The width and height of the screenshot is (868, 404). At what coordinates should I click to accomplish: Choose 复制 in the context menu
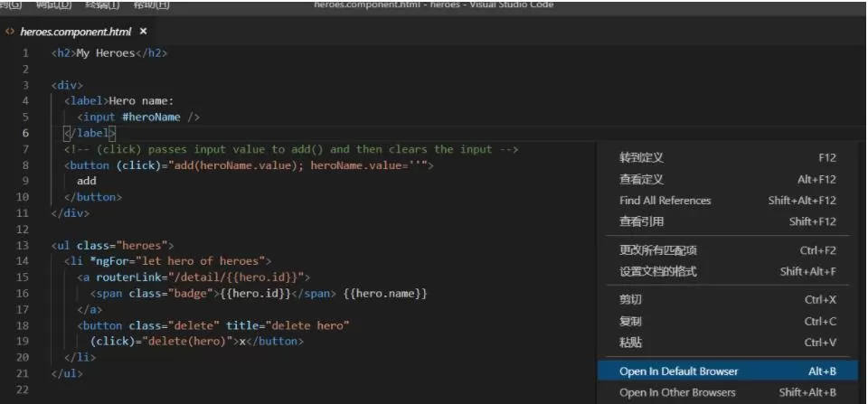tap(727, 322)
